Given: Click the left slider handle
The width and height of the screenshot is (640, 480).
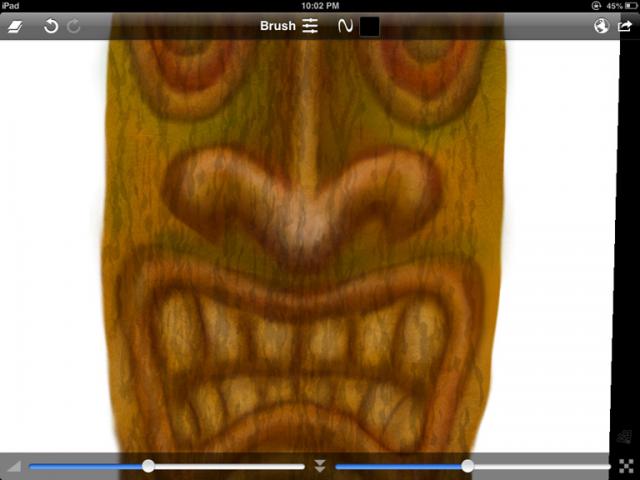Looking at the screenshot, I should click(x=148, y=466).
